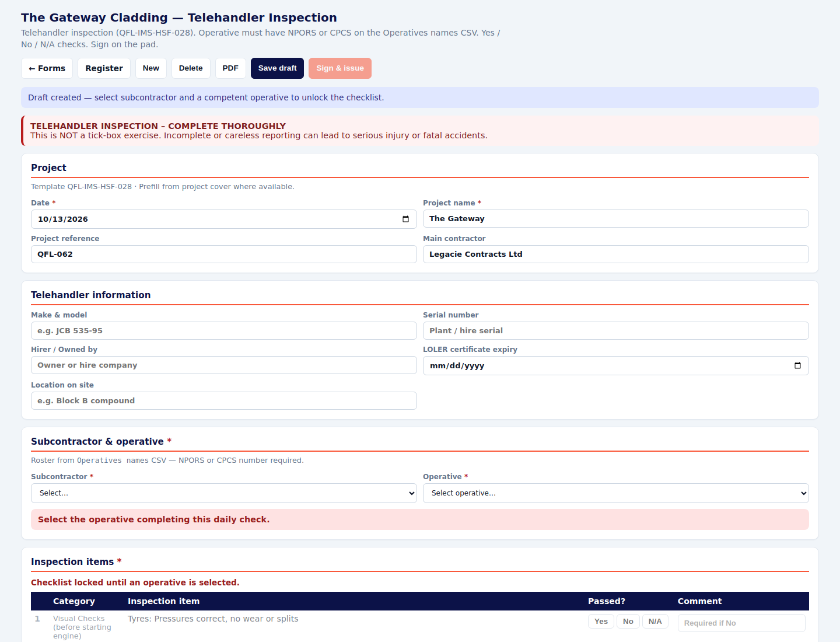Mark Tyres check as No
This screenshot has width=840, height=642.
click(x=628, y=622)
